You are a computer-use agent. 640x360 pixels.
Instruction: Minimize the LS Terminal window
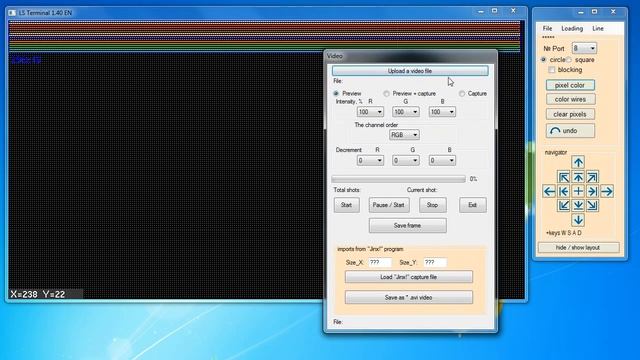(481, 11)
